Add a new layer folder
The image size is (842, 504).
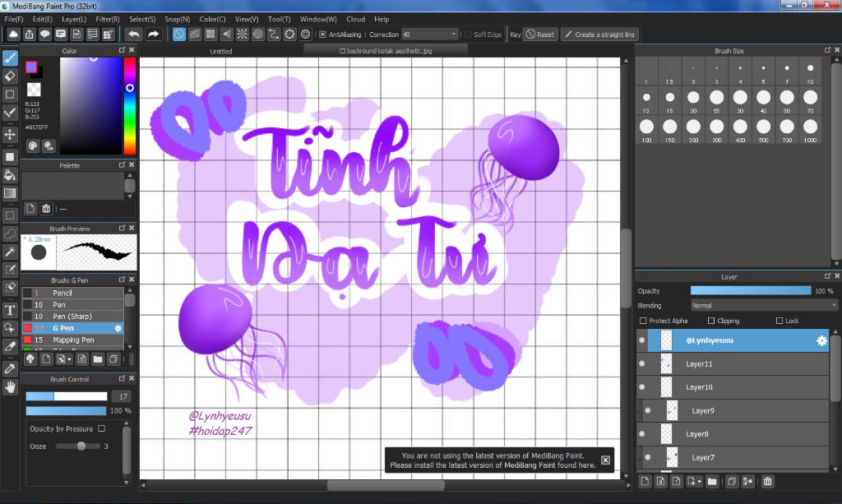click(x=712, y=482)
